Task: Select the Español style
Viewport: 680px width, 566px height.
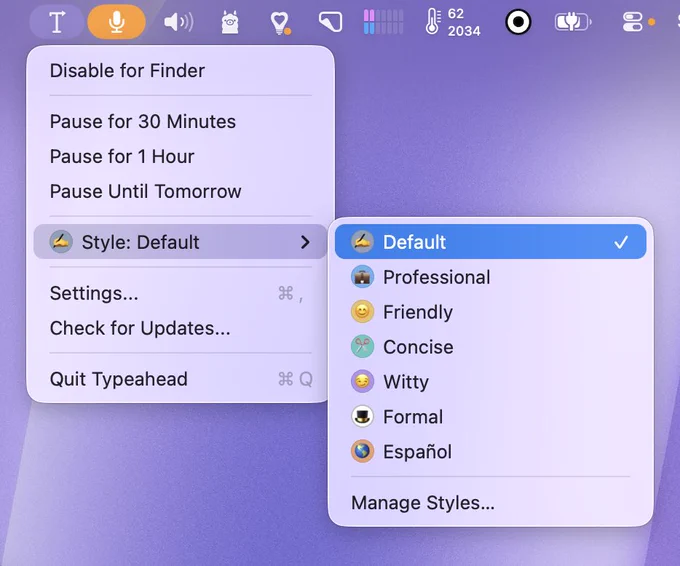Action: click(x=490, y=451)
